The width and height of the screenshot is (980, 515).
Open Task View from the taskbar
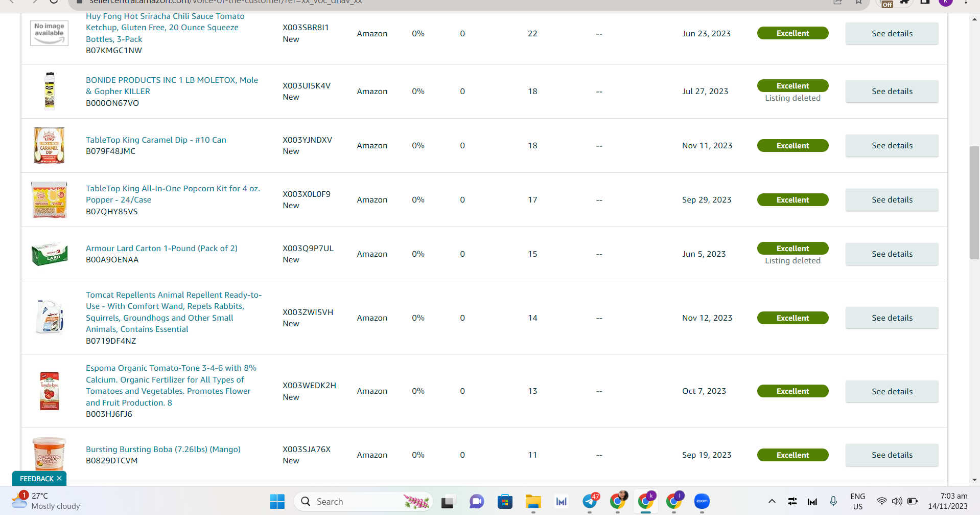[x=448, y=502]
